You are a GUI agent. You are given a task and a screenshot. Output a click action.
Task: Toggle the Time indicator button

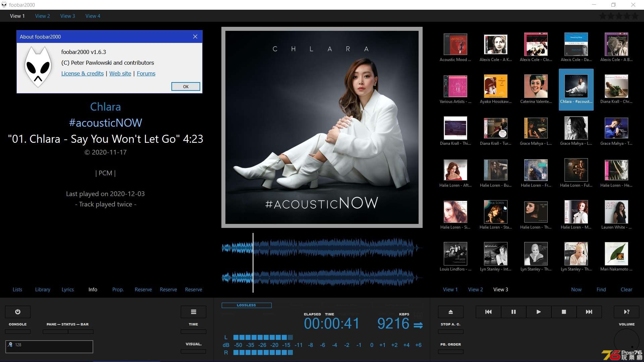pos(194,332)
